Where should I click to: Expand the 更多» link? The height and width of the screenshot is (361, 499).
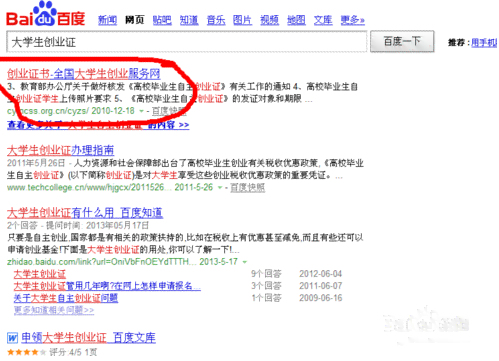(353, 20)
